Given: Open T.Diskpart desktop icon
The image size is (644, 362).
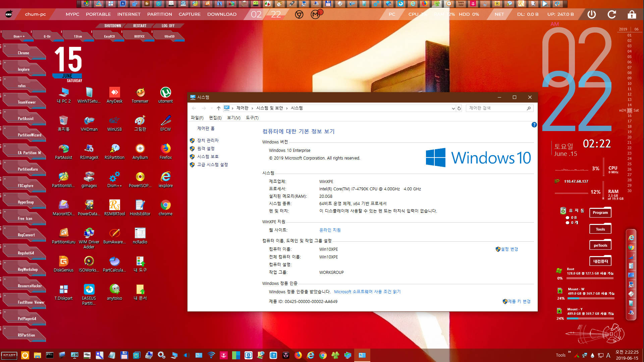Looking at the screenshot, I should (64, 292).
